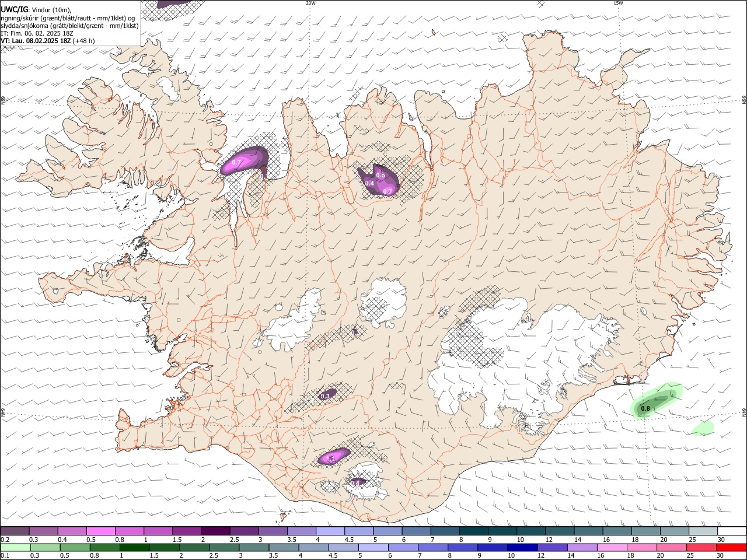Click the 'IT: Fim. 06. 02. 2025 18Z' line
747x560 pixels.
[x=36, y=33]
